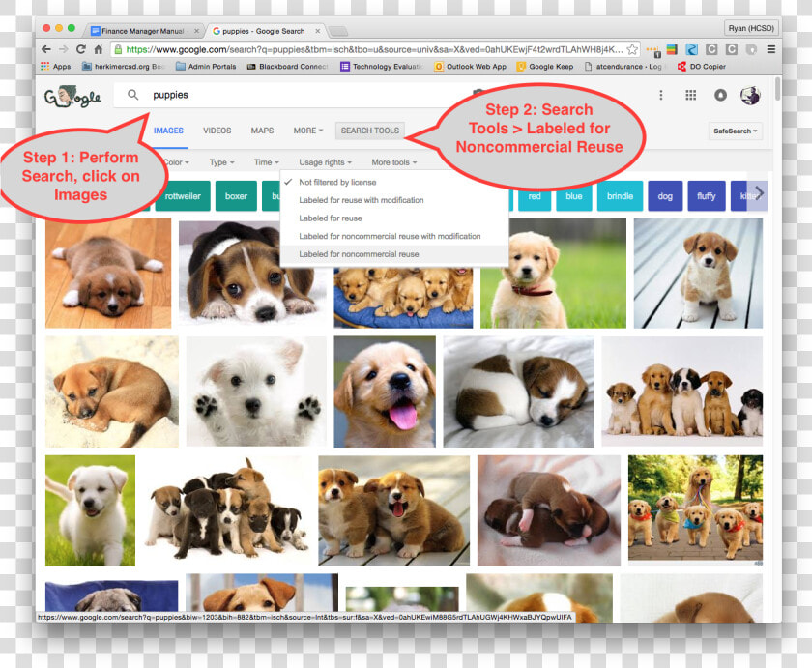Click the blue extension icon beside it
The image size is (812, 668).
(x=691, y=49)
